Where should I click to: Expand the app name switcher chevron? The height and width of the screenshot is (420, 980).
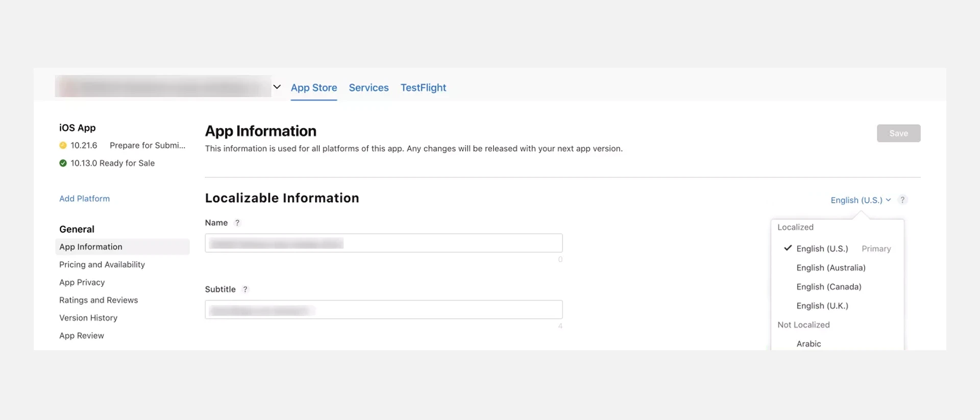[277, 87]
